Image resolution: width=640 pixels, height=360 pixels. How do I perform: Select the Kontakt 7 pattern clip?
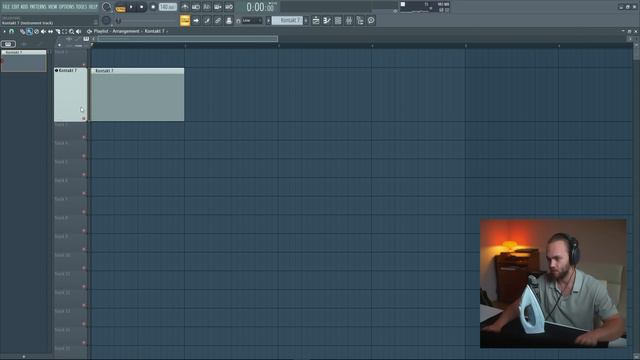[x=137, y=94]
